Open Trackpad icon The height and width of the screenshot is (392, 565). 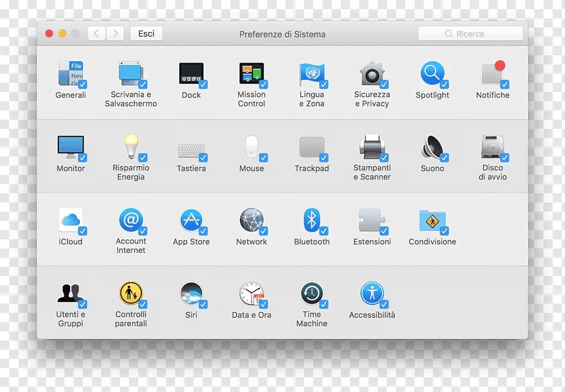312,147
